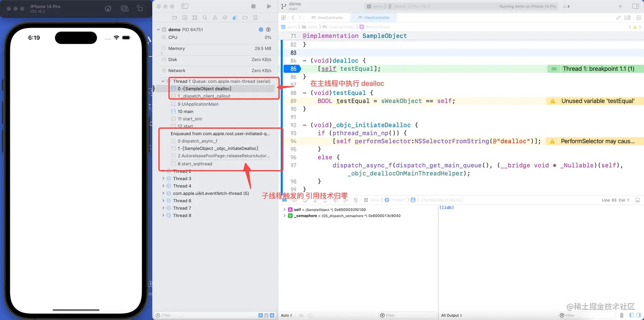Rotate the Simulator device
The image size is (644, 320).
point(140,9)
